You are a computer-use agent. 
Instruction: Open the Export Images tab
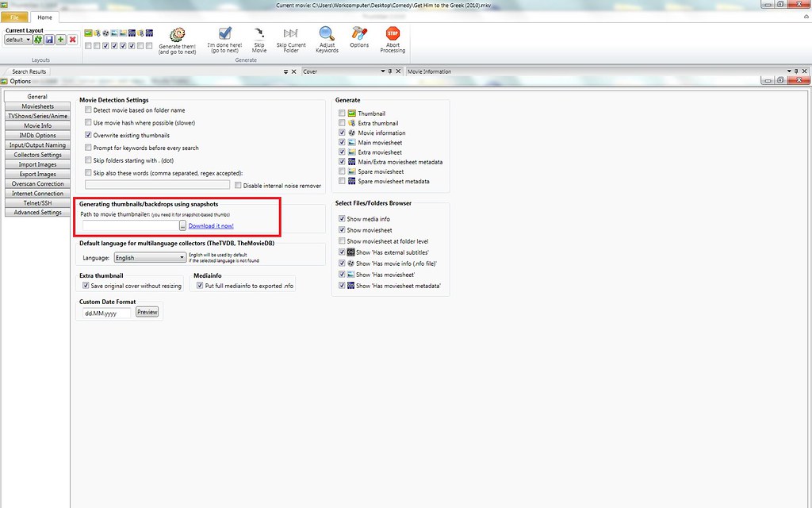pos(37,174)
